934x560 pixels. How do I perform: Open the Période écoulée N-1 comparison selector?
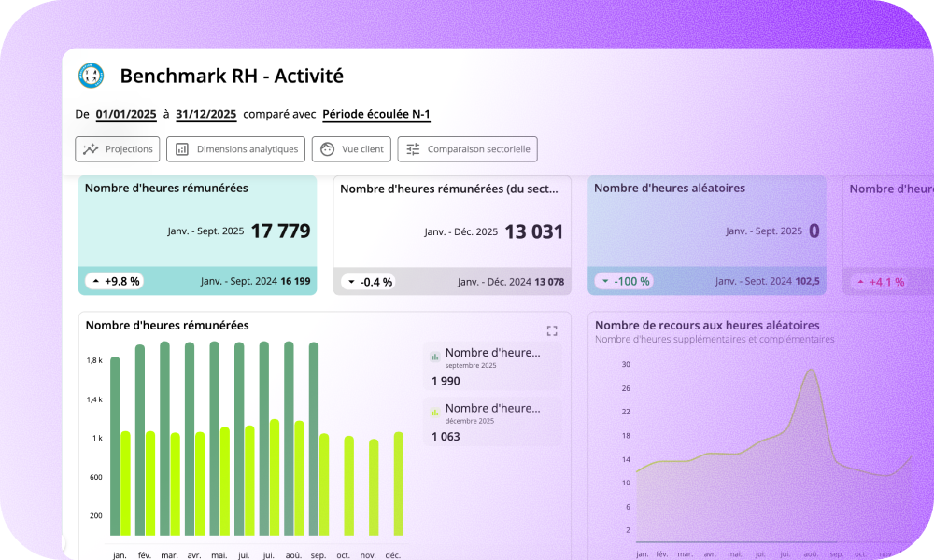click(x=376, y=114)
